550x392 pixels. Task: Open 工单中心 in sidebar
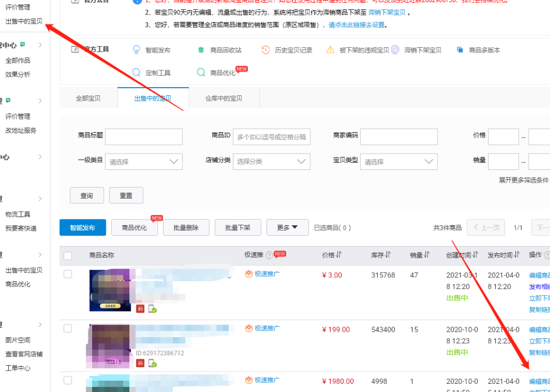18,368
